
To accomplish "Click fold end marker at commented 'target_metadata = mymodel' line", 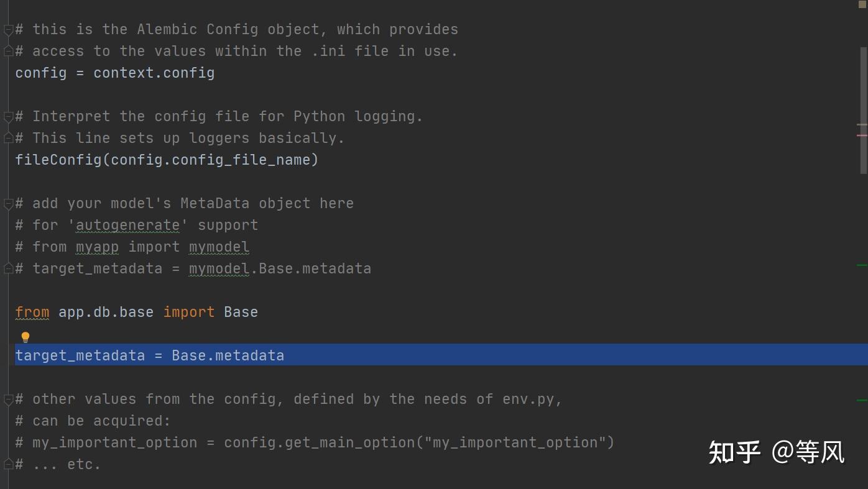I will [8, 268].
